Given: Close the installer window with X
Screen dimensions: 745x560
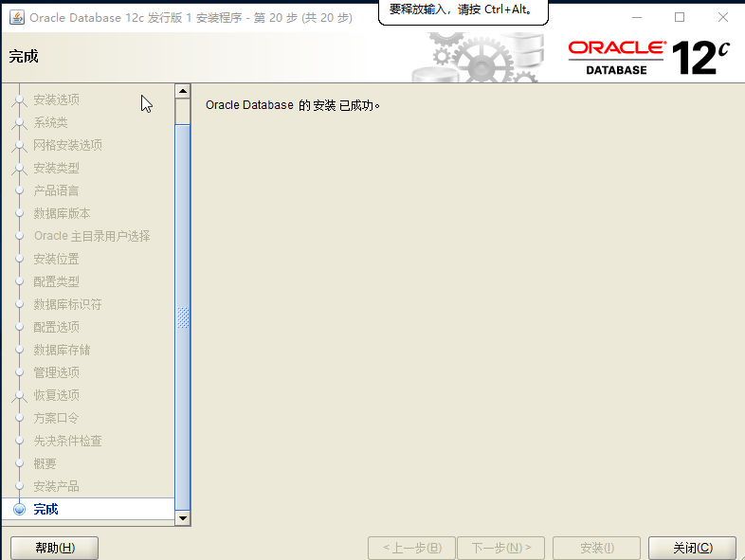Looking at the screenshot, I should (723, 18).
